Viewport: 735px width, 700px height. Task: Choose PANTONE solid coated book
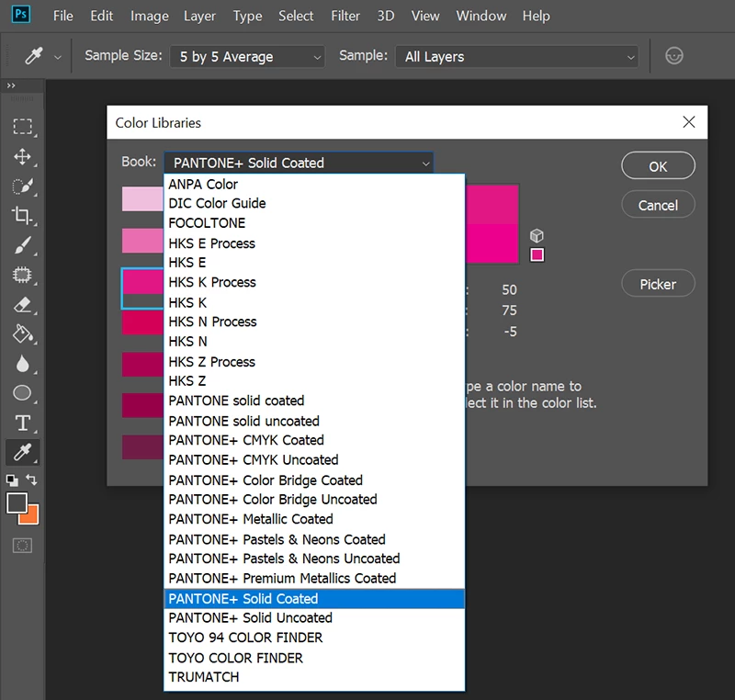point(314,401)
